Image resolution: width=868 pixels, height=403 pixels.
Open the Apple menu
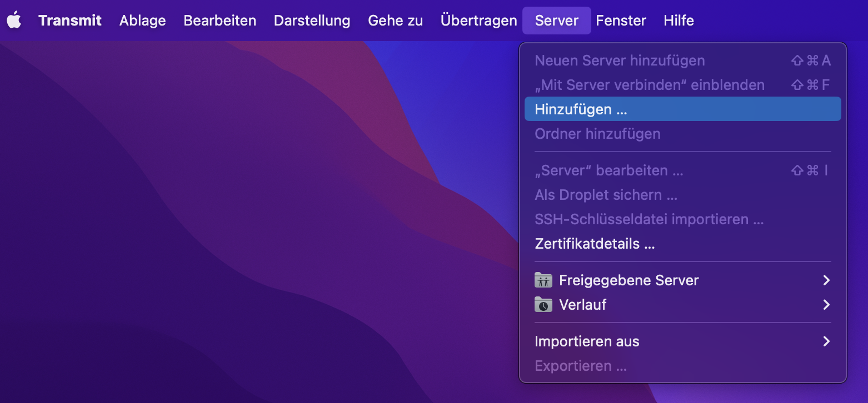pyautogui.click(x=14, y=21)
